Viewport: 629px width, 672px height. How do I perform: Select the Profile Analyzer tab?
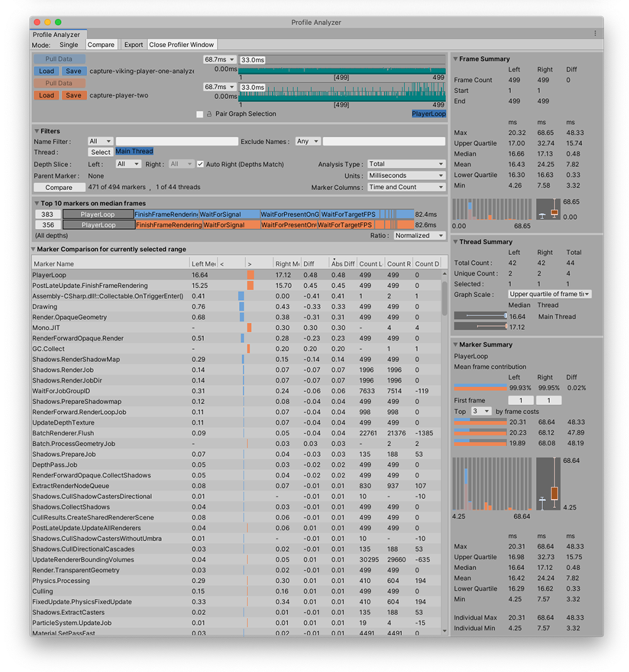[57, 35]
